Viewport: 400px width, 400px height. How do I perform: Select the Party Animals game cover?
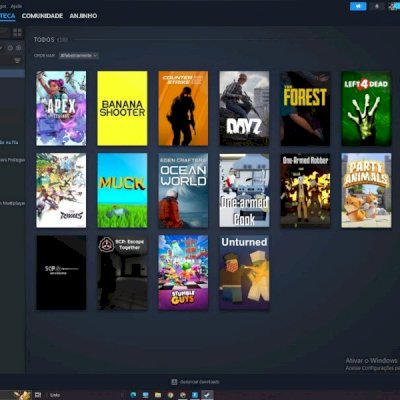pyautogui.click(x=366, y=190)
